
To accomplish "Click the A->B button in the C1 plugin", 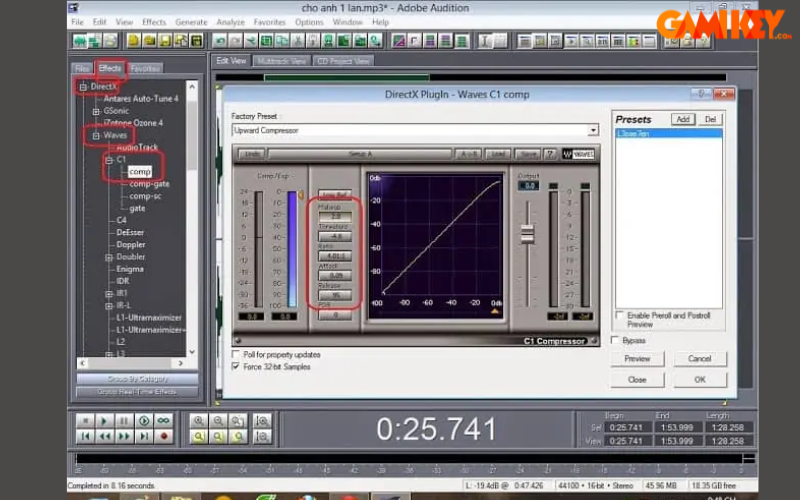I will (x=468, y=154).
